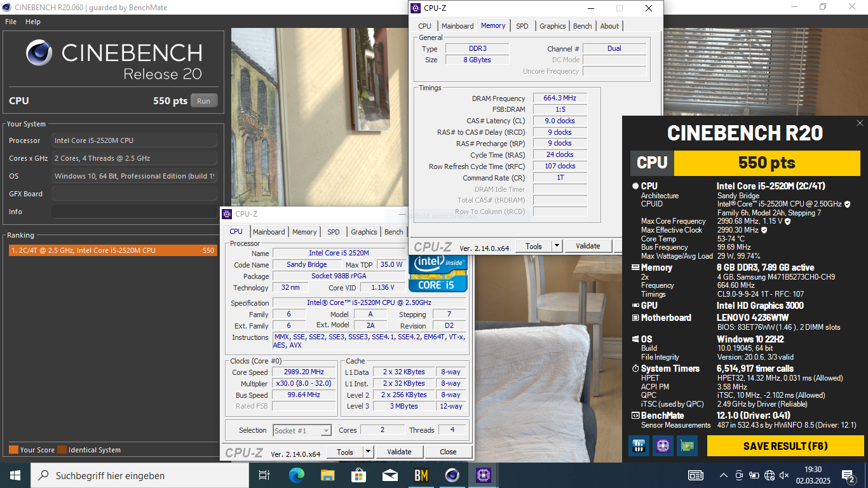Switch to Cinebench via its taskbar icon

tap(452, 475)
